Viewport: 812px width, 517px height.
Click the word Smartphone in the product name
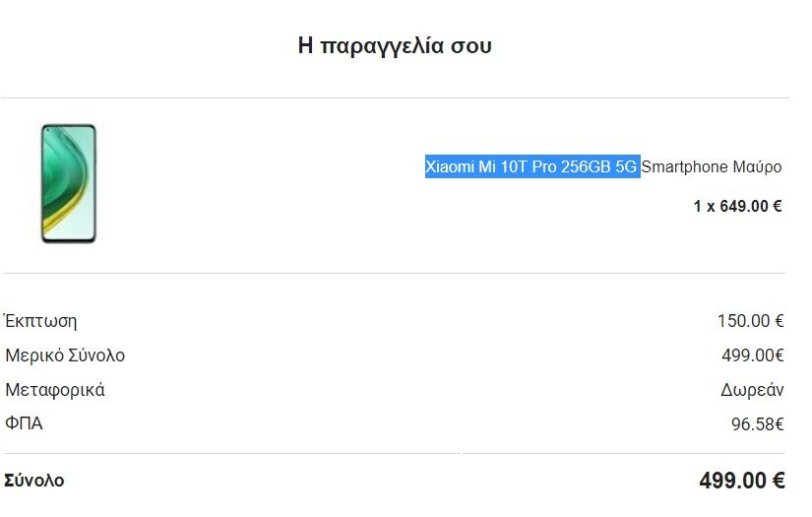tap(685, 167)
